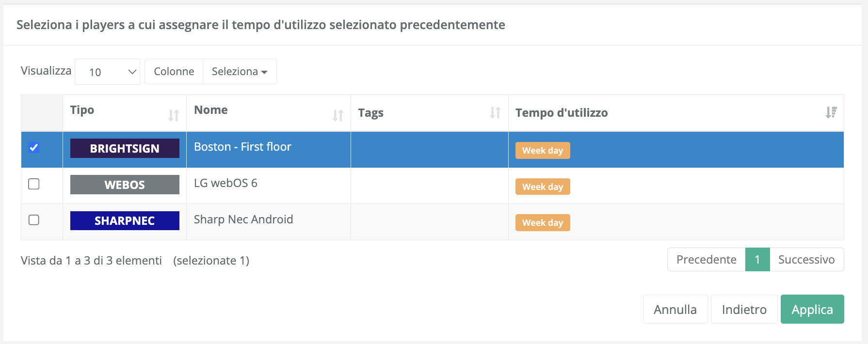Select the LG webOS 6 row name

[225, 183]
